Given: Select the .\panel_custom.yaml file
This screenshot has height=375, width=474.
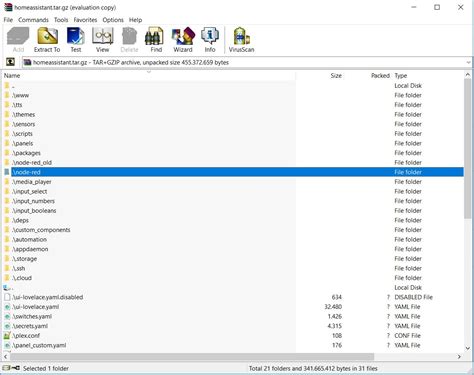Looking at the screenshot, I should coord(39,345).
